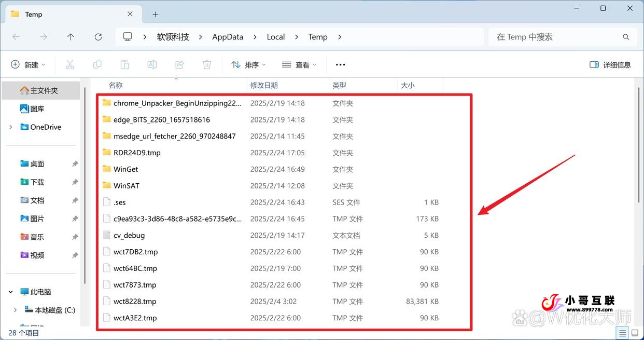This screenshot has height=340, width=644.
Task: Click the Rename icon in the toolbar
Action: 152,64
